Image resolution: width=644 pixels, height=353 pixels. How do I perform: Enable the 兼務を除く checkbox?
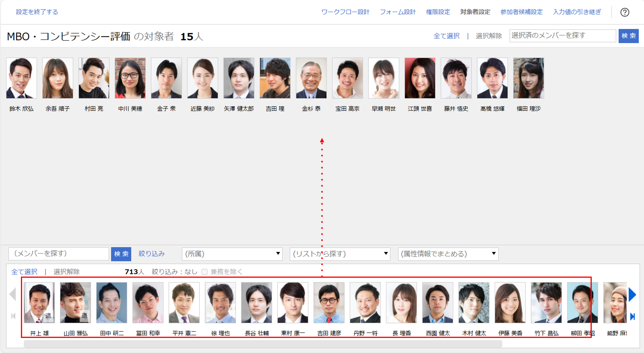pos(204,272)
